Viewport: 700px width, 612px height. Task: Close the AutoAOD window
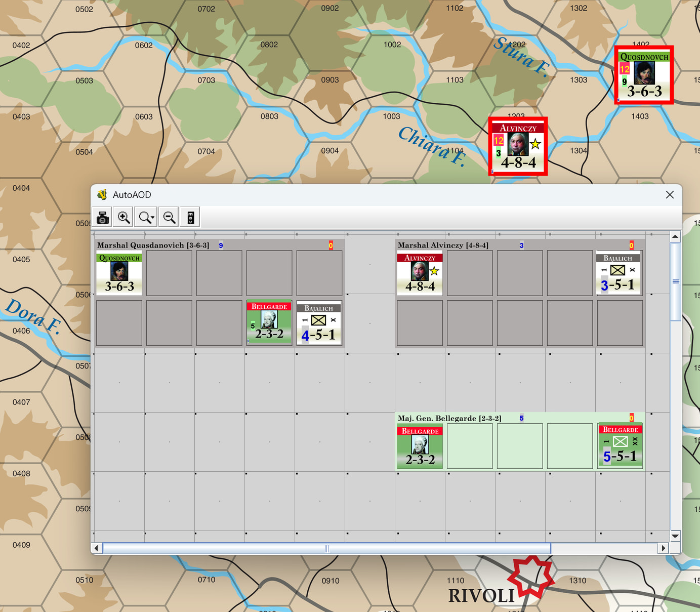670,195
